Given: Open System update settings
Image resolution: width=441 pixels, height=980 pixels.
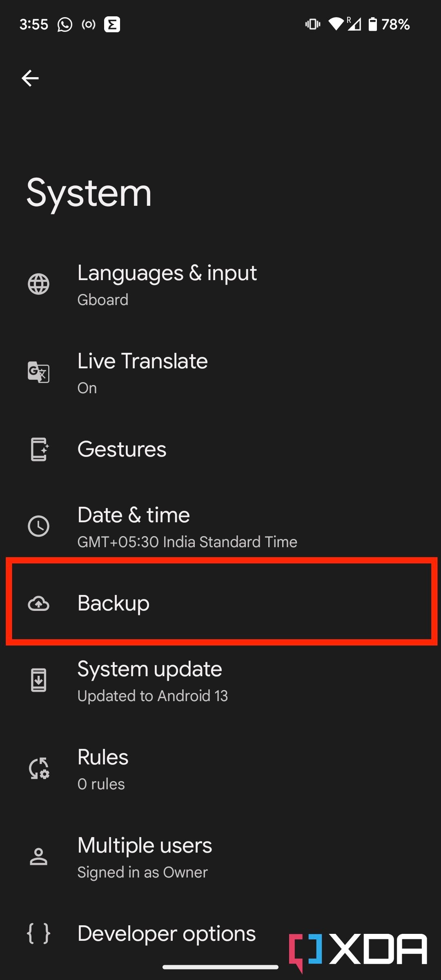Looking at the screenshot, I should pyautogui.click(x=220, y=680).
